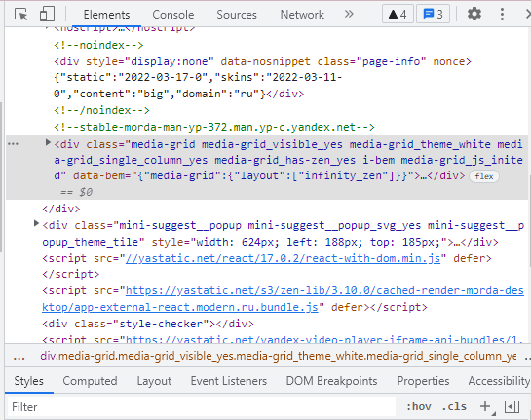Open the three-dot customize DevTools menu
Screen dimensions: 531x420
click(x=502, y=15)
